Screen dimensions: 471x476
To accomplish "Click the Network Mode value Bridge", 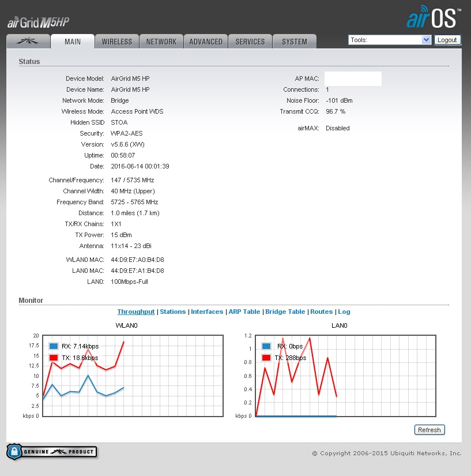I will [x=120, y=100].
